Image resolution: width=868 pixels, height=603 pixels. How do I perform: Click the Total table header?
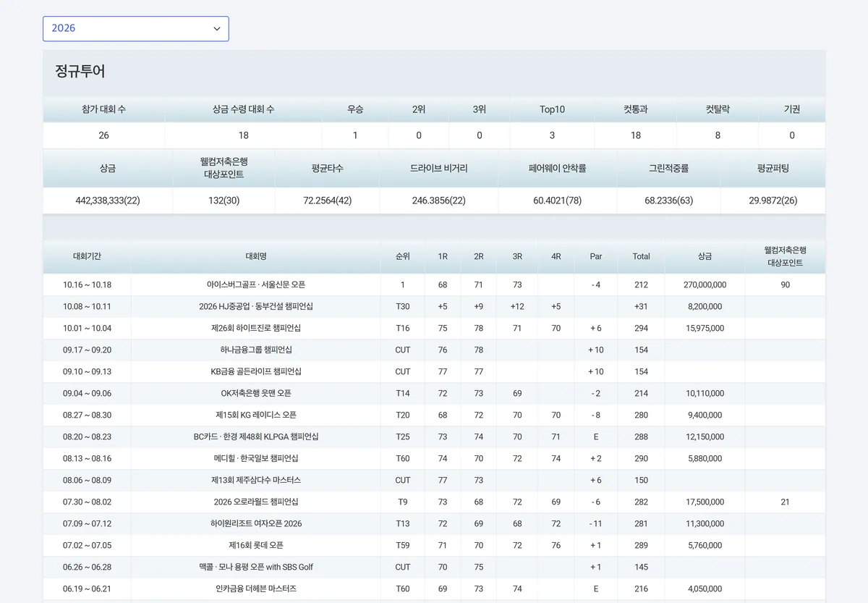(641, 256)
